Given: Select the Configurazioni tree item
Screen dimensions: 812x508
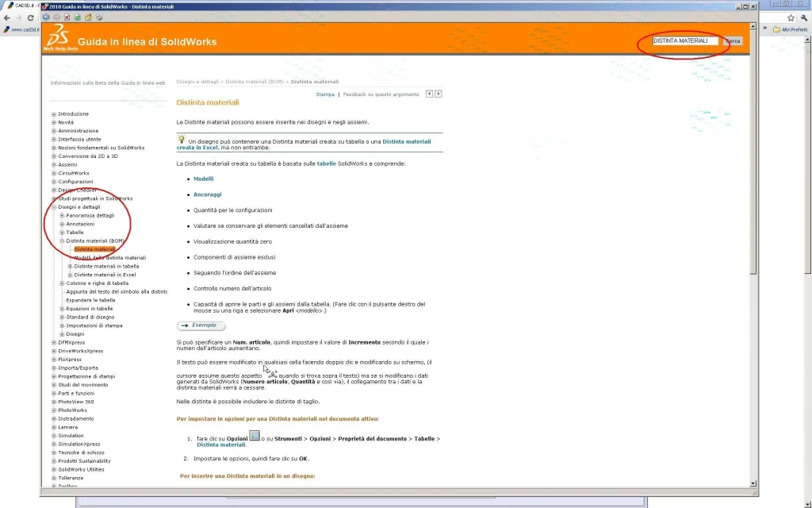Looking at the screenshot, I should [x=75, y=182].
